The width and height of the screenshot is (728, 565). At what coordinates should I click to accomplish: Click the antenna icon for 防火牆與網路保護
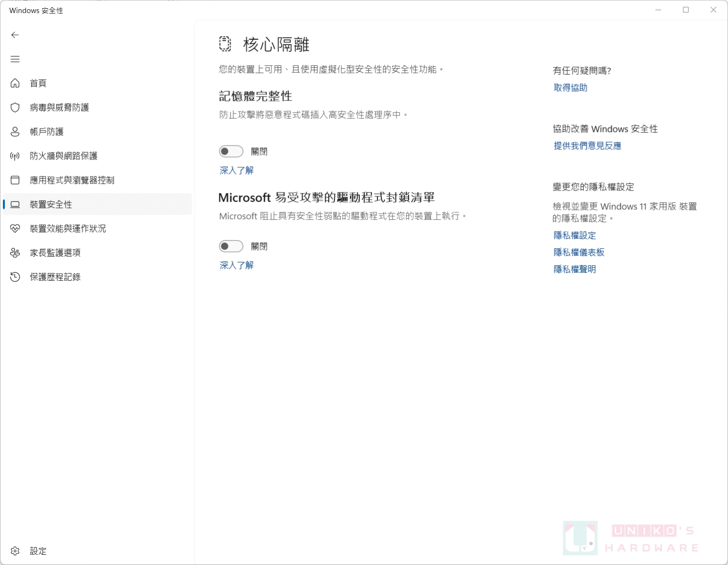tap(15, 156)
